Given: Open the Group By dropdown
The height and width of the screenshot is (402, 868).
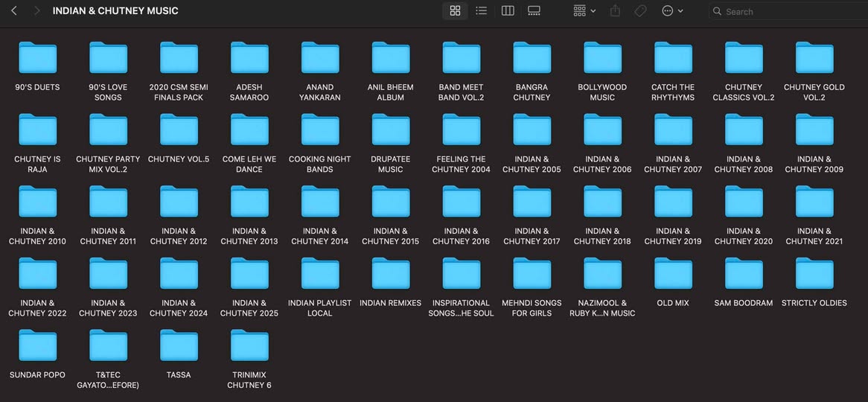Looking at the screenshot, I should [x=584, y=10].
